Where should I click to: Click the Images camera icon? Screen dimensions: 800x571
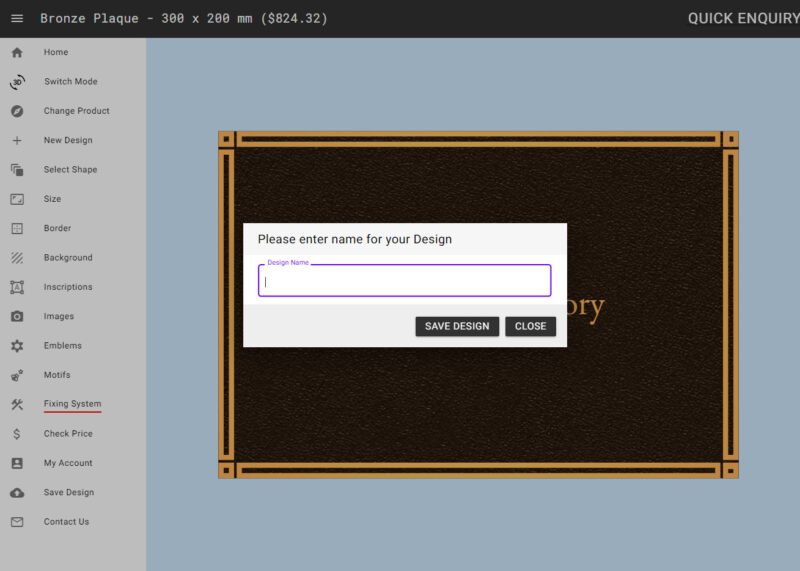tap(17, 316)
